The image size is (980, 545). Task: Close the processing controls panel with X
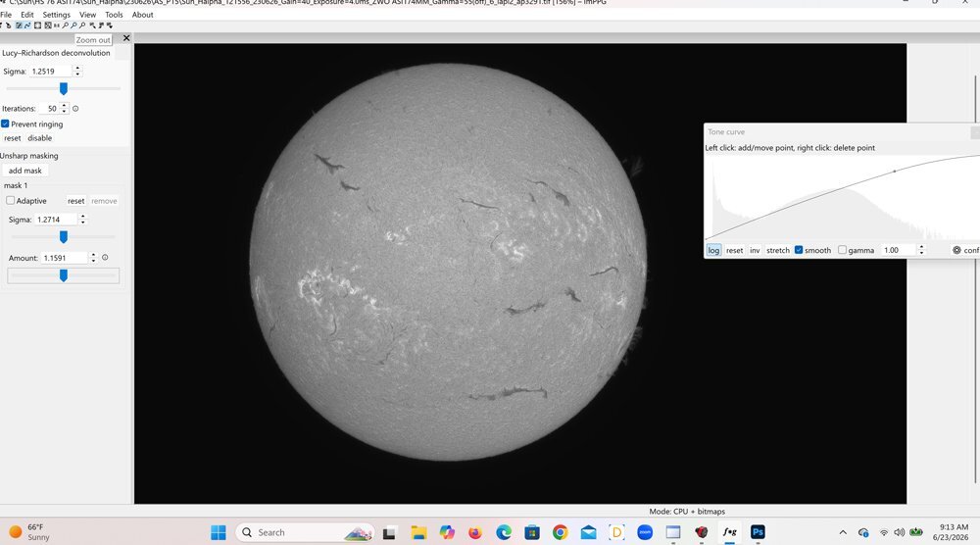point(126,38)
